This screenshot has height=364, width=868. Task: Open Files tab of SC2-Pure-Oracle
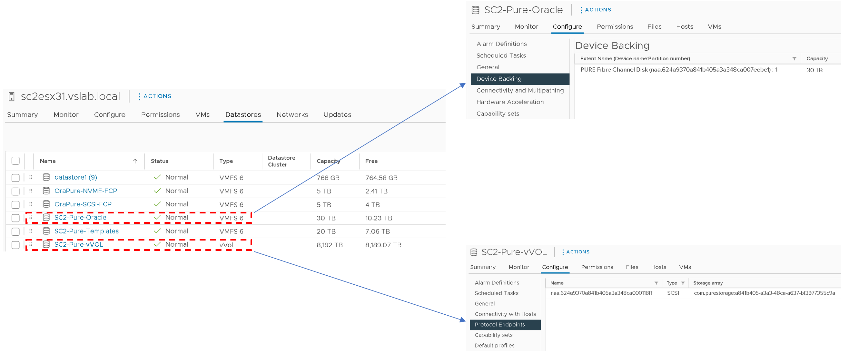654,27
